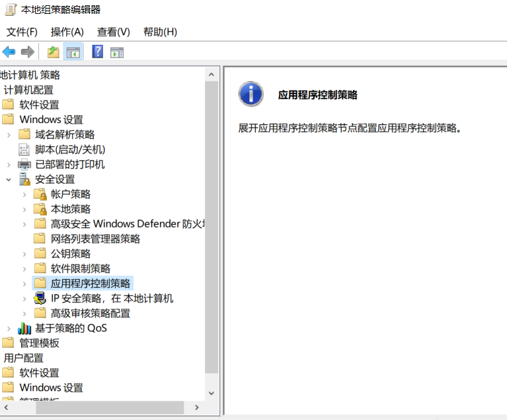The height and width of the screenshot is (420, 507).
Task: Click the printer icon beside 已部署的打印机
Action: pos(24,164)
